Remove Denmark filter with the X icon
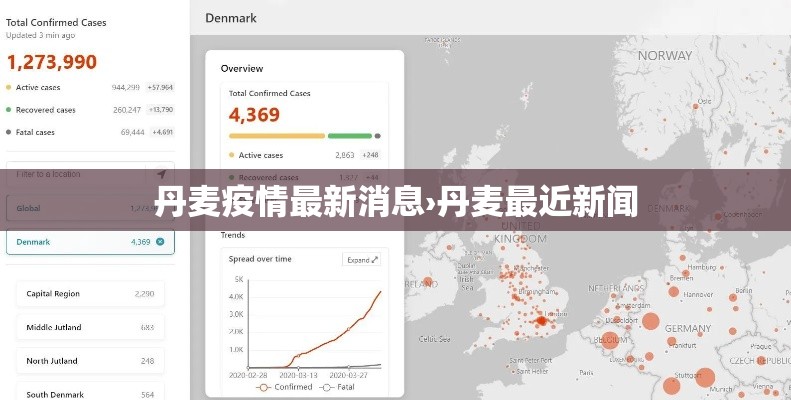The image size is (791, 400). coord(160,242)
